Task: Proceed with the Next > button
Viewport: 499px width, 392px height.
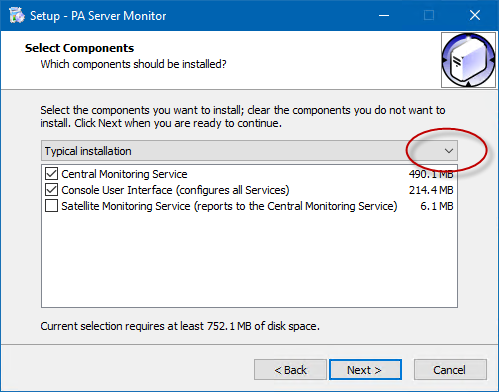Action: click(x=365, y=370)
